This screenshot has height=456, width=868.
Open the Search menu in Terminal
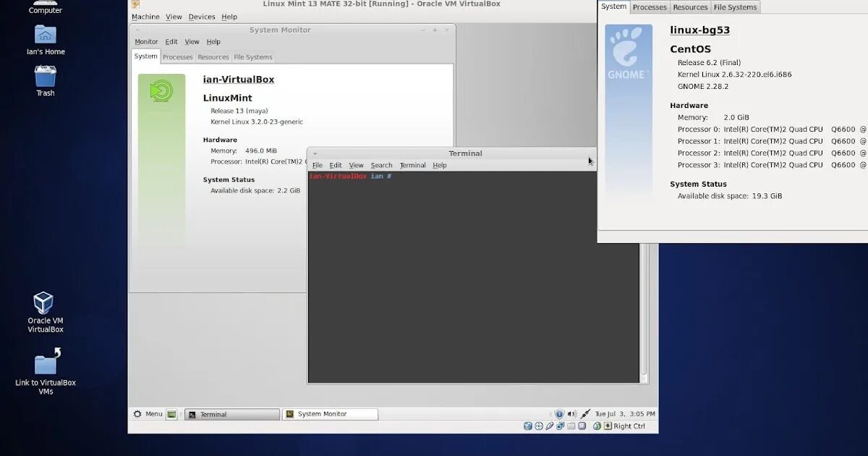(381, 165)
